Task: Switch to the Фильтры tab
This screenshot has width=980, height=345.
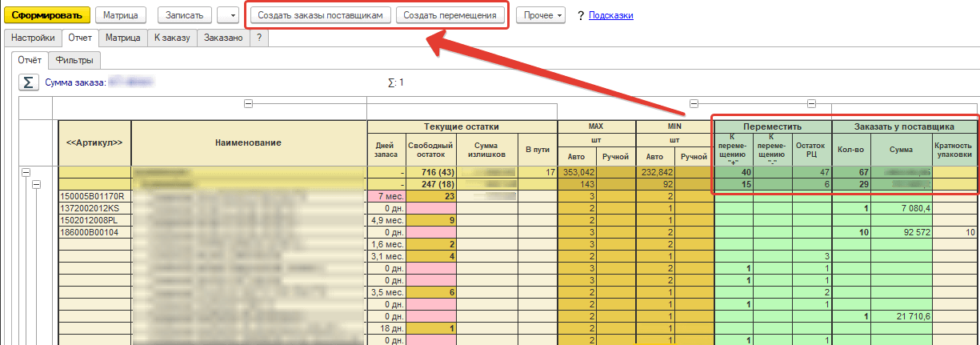Action: [74, 60]
